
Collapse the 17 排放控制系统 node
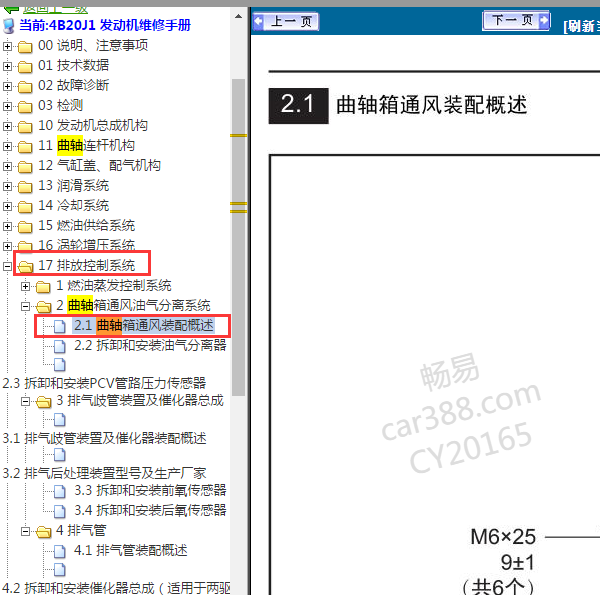(x=7, y=266)
